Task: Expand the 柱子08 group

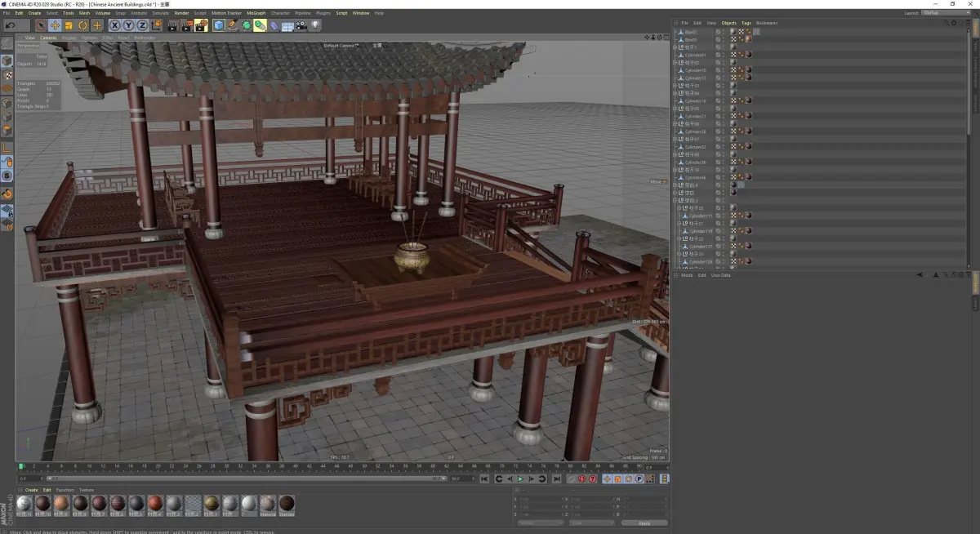Action: point(675,154)
